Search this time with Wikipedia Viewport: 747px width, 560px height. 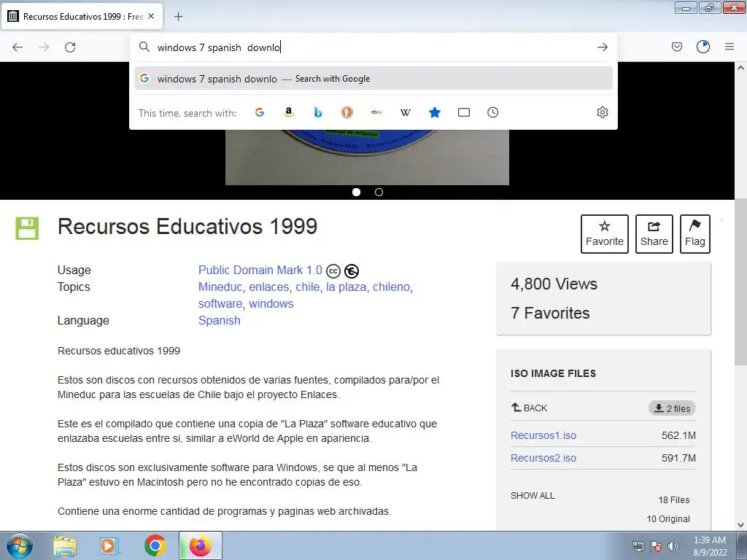pyautogui.click(x=406, y=112)
